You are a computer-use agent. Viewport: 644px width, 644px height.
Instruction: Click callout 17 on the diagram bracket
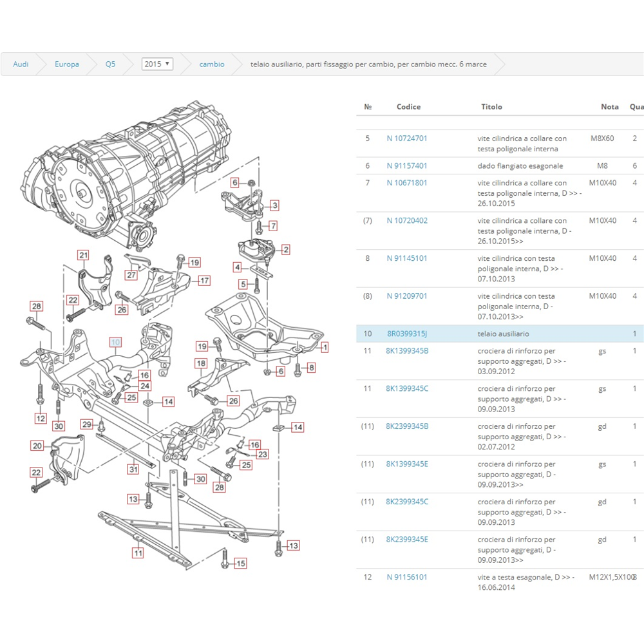coord(204,280)
